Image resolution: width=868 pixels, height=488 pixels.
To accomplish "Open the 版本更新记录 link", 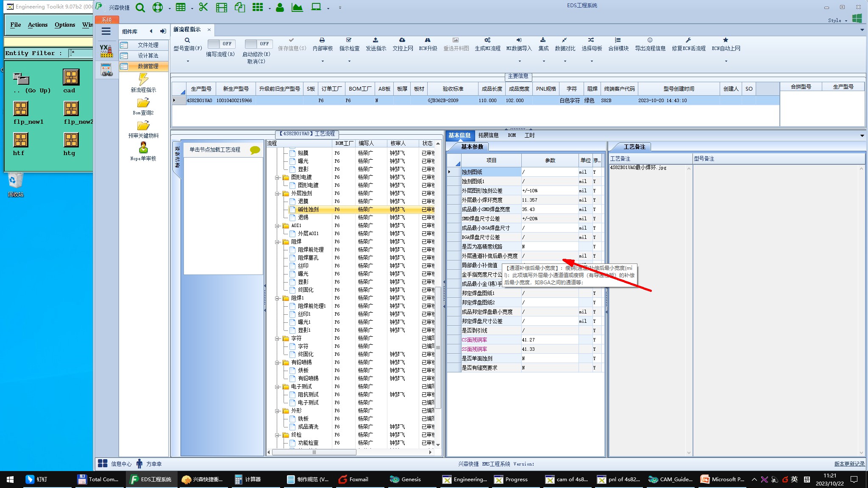I will 849,464.
